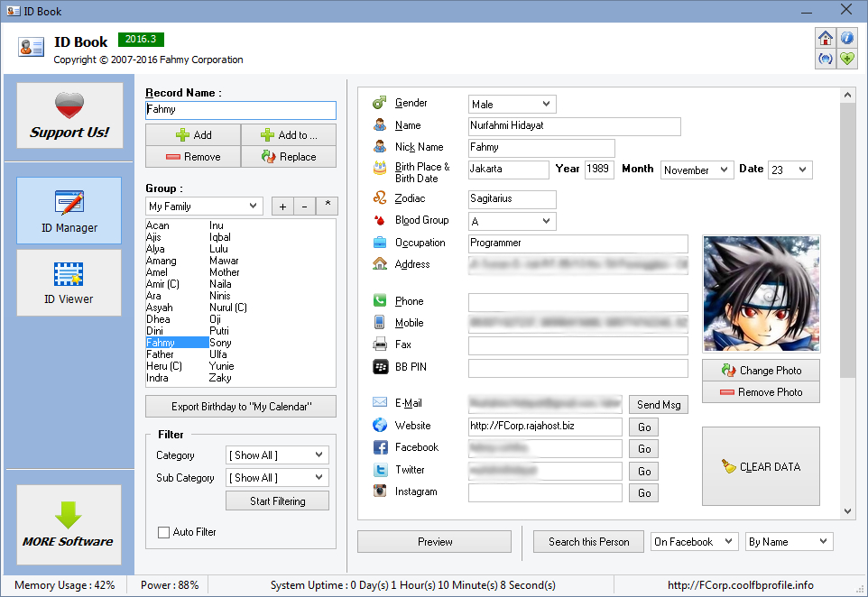Click the home icon in top-right corner
This screenshot has height=597, width=868.
[x=825, y=38]
